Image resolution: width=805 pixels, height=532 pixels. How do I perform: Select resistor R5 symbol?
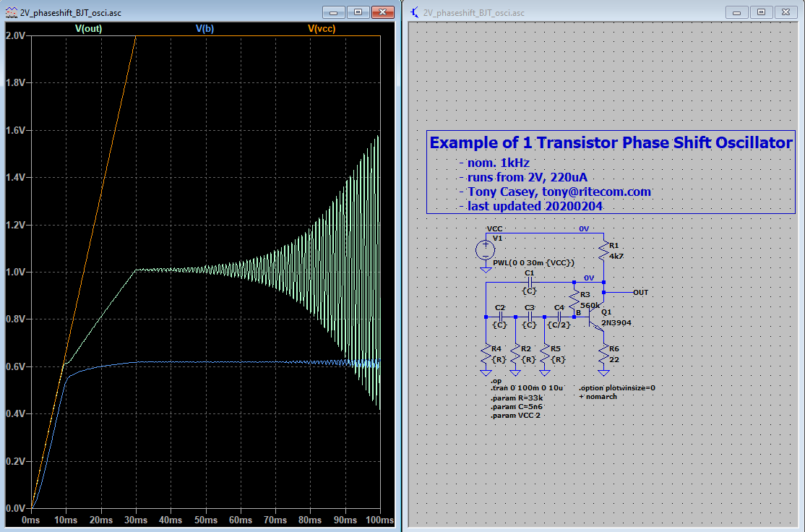pyautogui.click(x=545, y=355)
